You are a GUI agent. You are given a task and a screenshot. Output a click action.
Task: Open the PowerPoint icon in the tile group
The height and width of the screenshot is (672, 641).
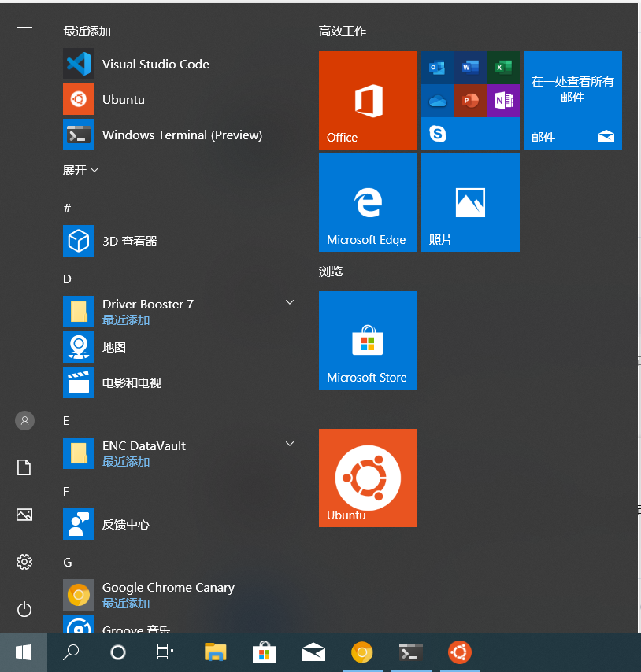(470, 101)
